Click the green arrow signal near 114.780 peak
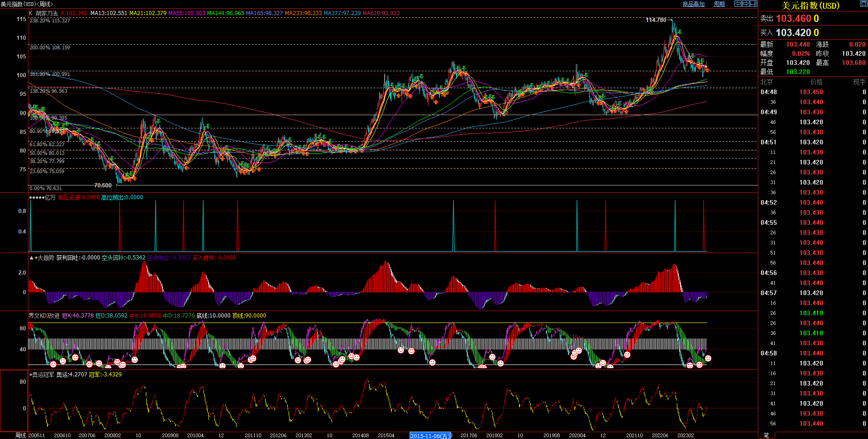 point(680,32)
